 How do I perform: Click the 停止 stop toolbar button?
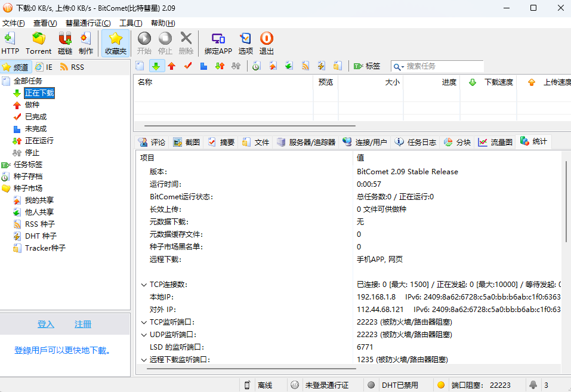[165, 43]
